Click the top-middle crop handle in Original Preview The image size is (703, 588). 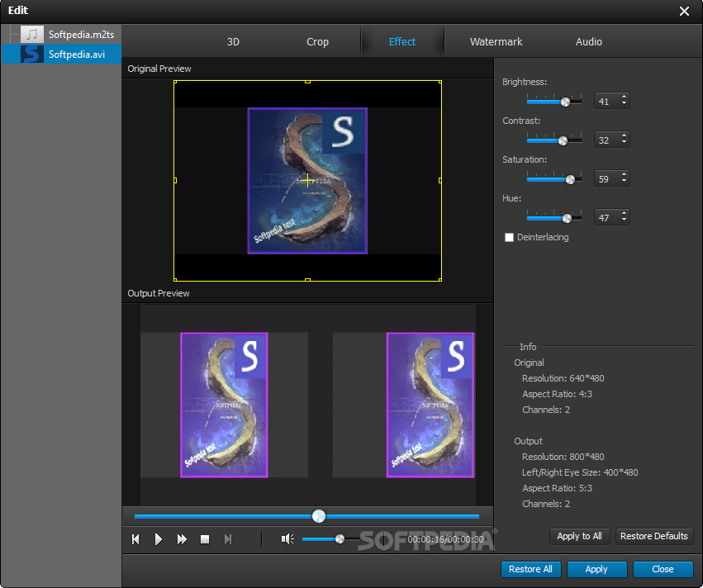(x=307, y=82)
